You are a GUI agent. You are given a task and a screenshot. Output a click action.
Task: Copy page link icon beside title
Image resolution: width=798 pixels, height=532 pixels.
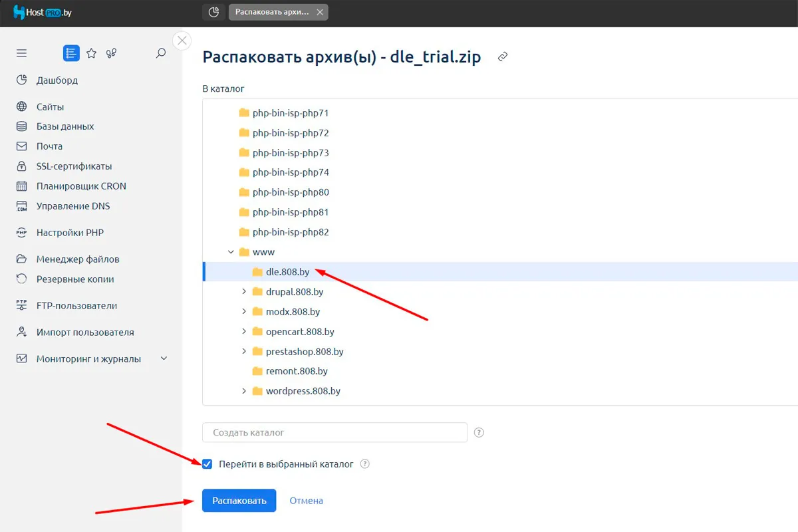coord(503,57)
